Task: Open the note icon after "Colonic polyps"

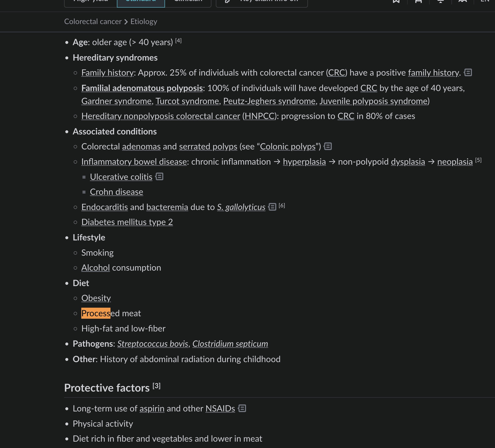Action: 328,146
